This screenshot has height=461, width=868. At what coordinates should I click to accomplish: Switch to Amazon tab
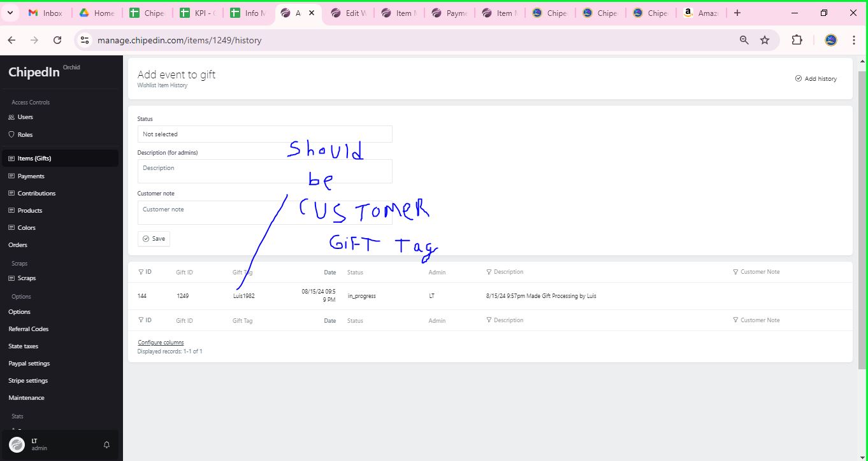coord(700,13)
